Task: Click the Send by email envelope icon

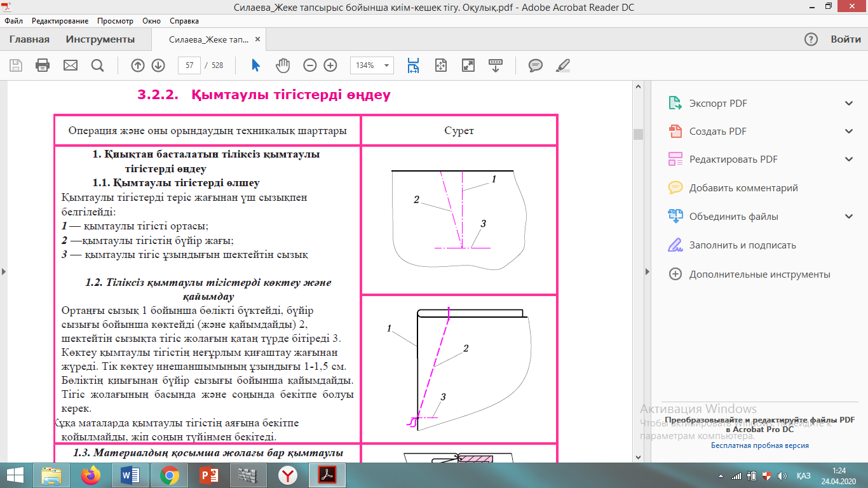Action: click(x=70, y=65)
